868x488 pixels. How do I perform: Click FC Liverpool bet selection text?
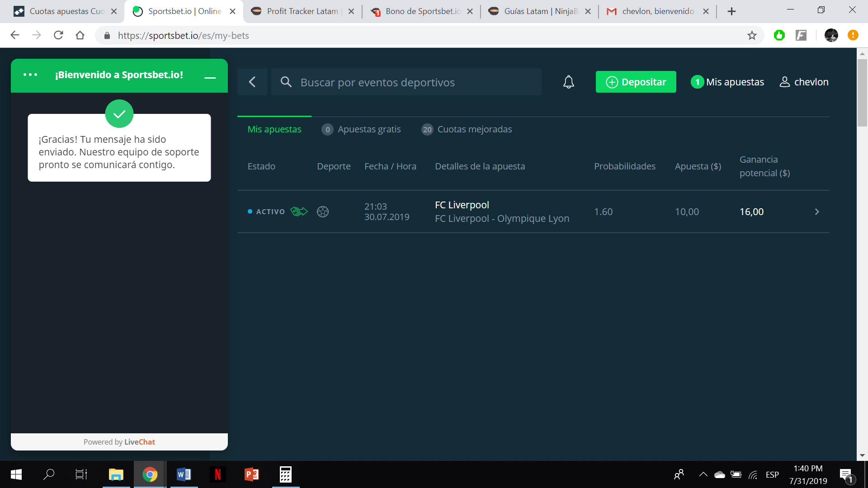pos(462,205)
